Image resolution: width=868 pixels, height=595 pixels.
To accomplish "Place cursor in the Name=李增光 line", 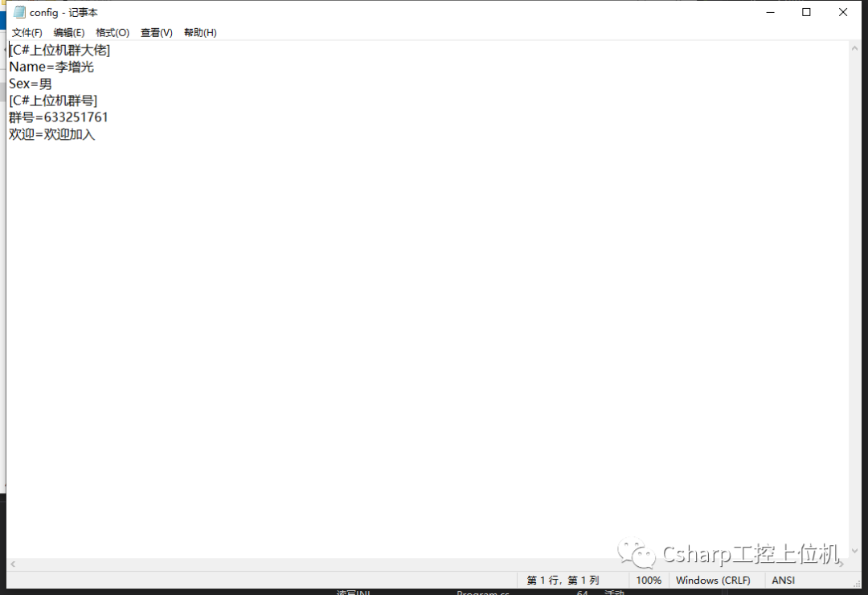I will coord(51,67).
